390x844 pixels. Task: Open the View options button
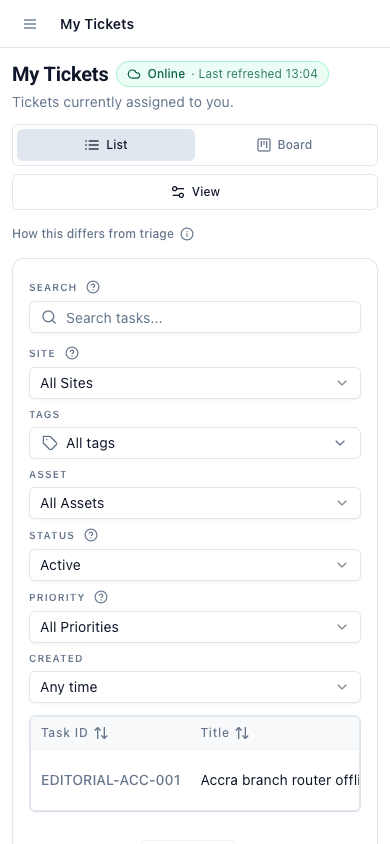(x=195, y=192)
